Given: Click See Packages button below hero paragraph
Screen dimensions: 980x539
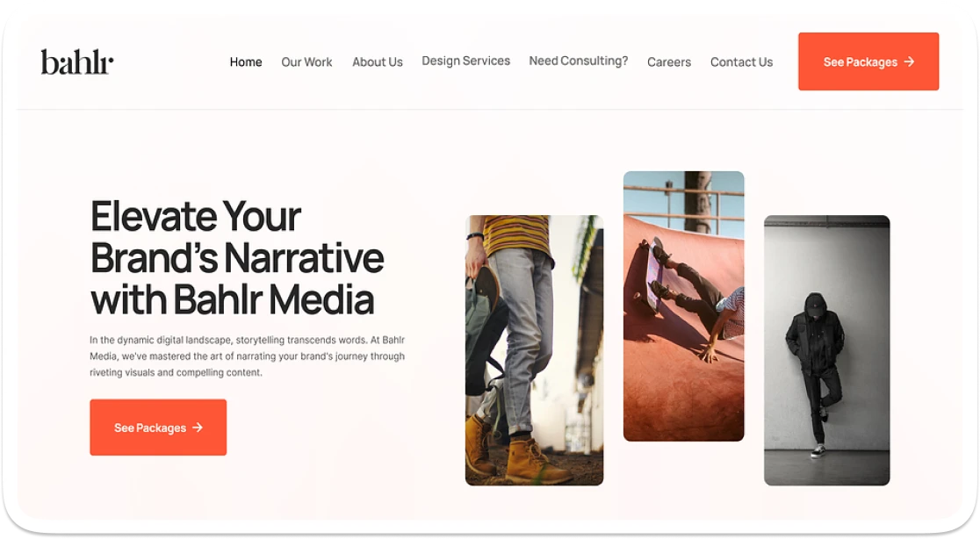Looking at the screenshot, I should point(158,428).
